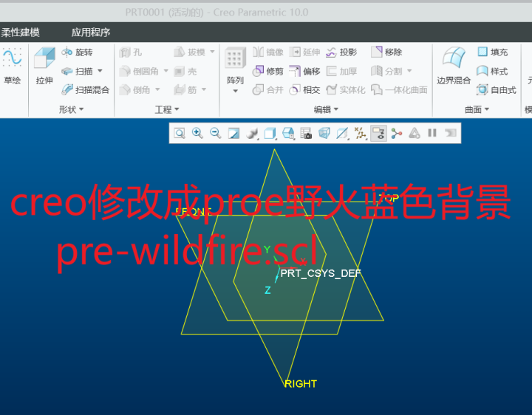Image resolution: width=532 pixels, height=415 pixels.
Task: Open the saved orientations icon
Action: [288, 133]
